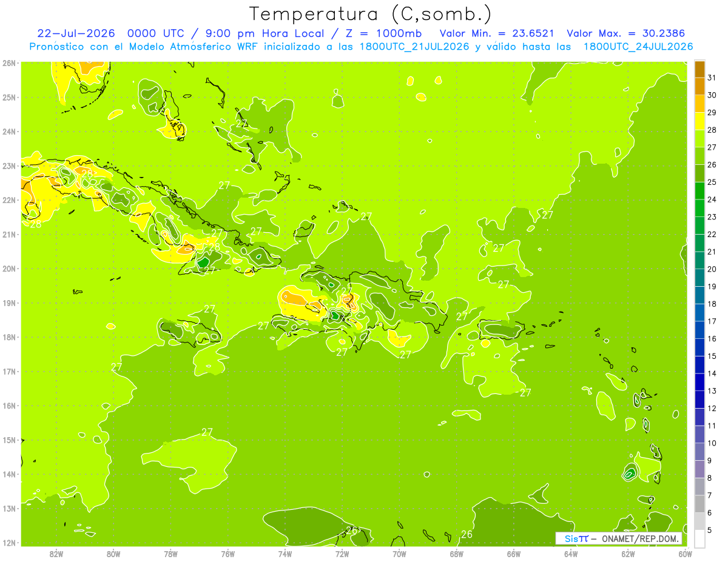Screen dimensions: 728x562
Task: Click the "1800UTC_21JUL2026" initialization time
Action: [x=414, y=46]
